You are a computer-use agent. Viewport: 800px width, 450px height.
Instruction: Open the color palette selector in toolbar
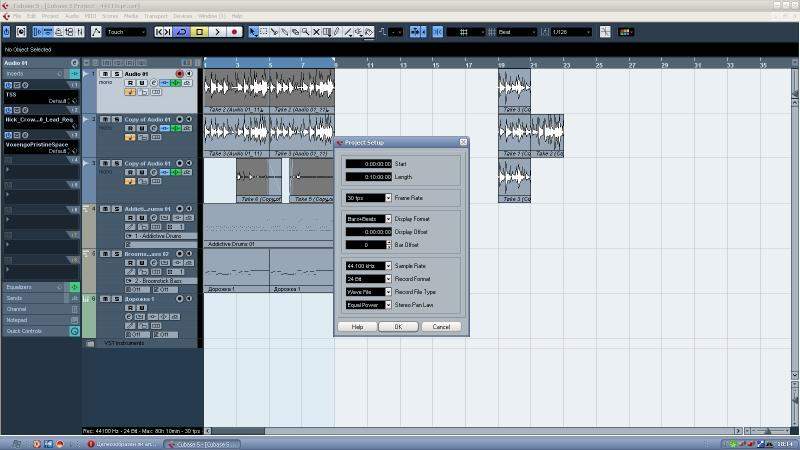point(369,32)
